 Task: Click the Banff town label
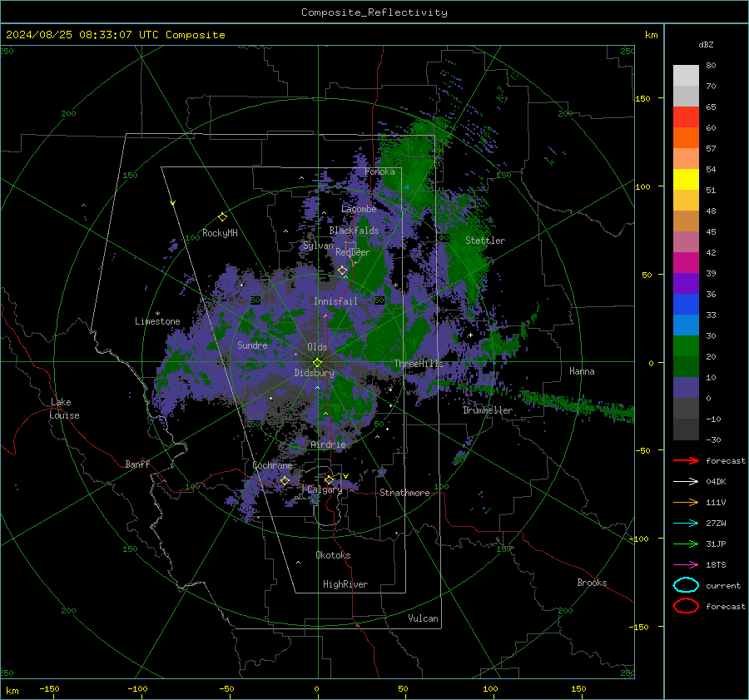coord(137,464)
